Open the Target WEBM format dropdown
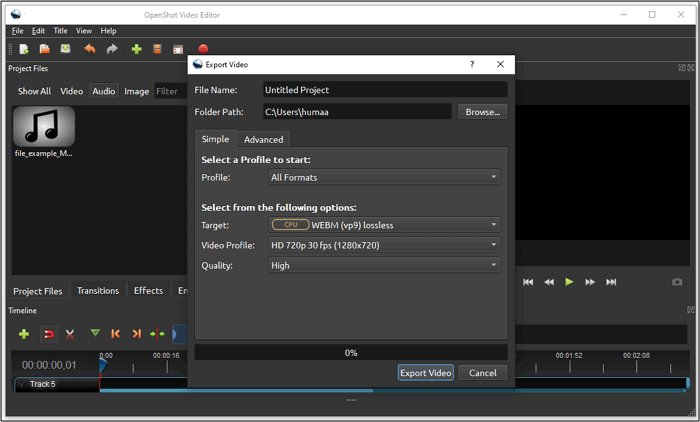700x422 pixels. click(x=384, y=225)
